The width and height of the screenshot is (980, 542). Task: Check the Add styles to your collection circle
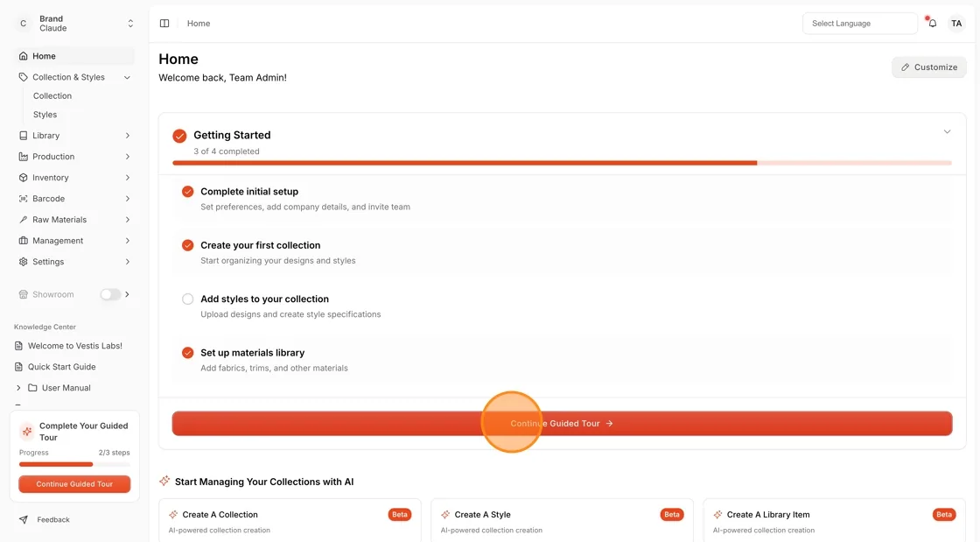[x=187, y=299]
